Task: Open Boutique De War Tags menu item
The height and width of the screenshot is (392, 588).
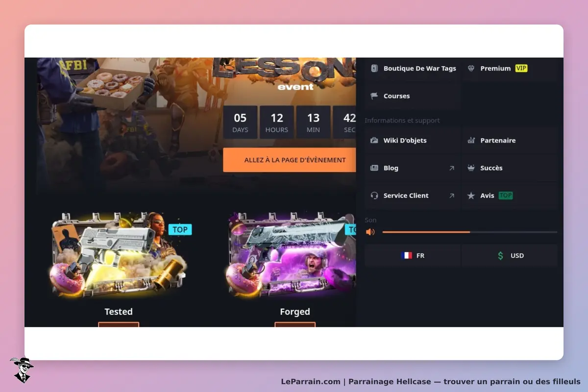Action: tap(413, 69)
